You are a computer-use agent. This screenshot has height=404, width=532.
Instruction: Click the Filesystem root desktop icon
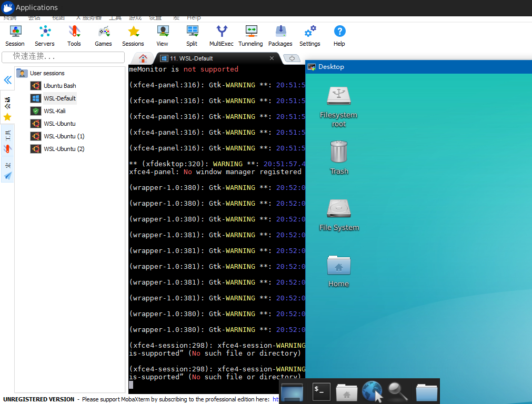[x=338, y=107]
